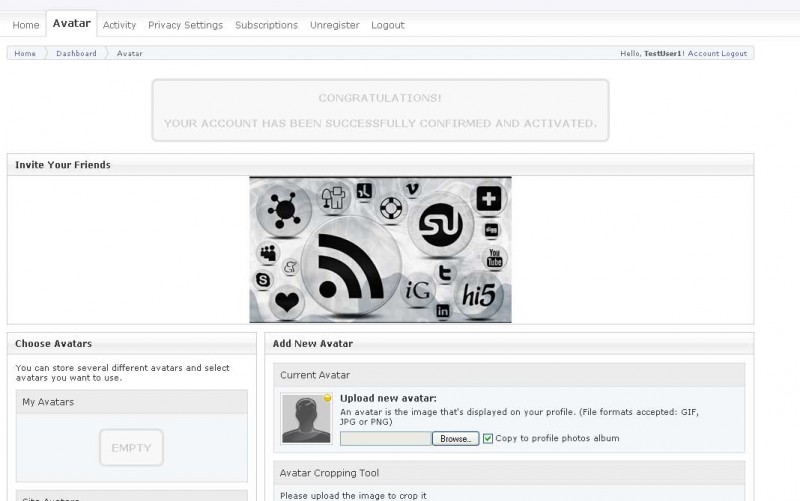This screenshot has width=800, height=501.
Task: Click the robot and lamp icon
Action: click(x=333, y=197)
